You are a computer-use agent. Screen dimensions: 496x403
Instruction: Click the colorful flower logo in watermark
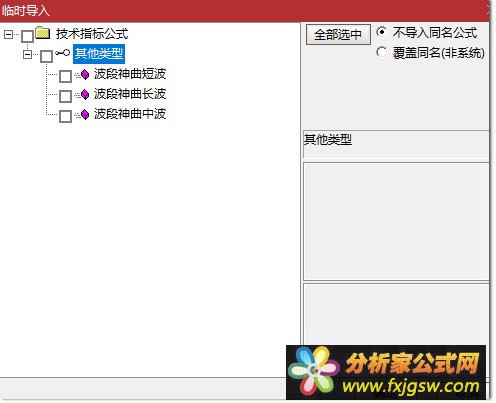[x=313, y=371]
